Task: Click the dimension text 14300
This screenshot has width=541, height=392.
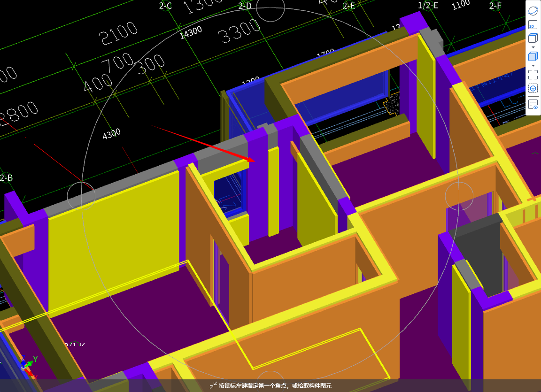Action: 191,33
